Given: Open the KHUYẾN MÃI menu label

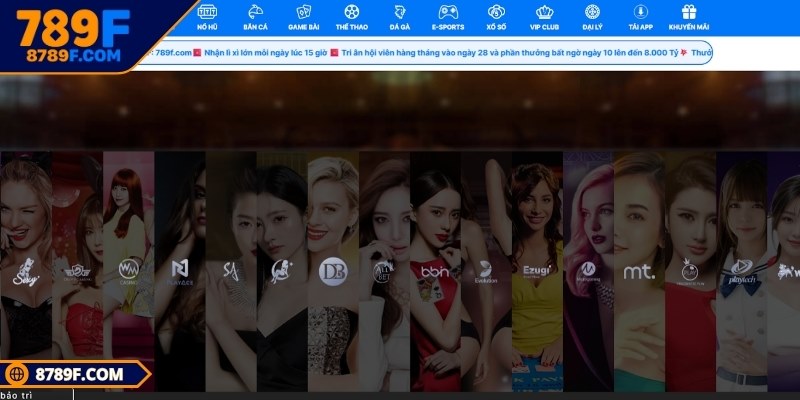Looking at the screenshot, I should pyautogui.click(x=689, y=27).
